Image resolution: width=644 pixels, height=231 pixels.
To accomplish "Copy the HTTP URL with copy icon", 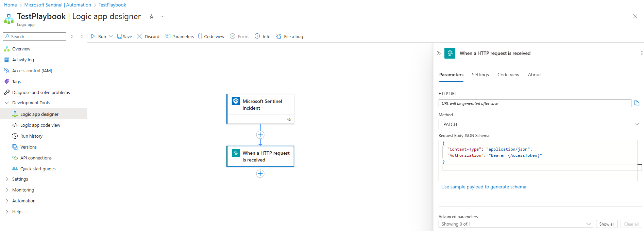I will [637, 104].
